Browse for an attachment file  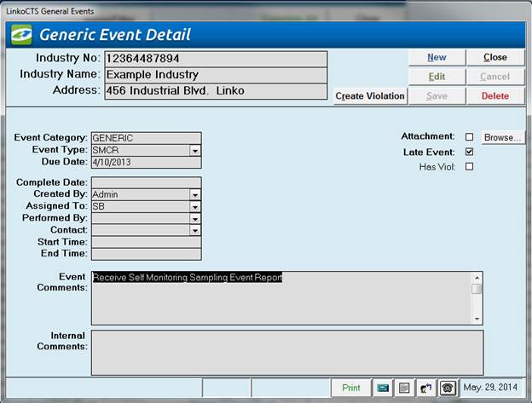click(503, 136)
